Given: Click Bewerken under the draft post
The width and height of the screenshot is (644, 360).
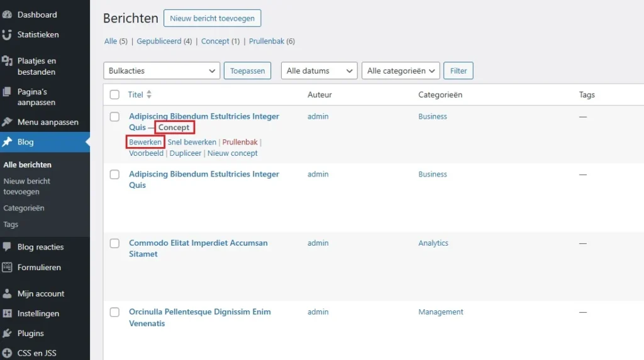Looking at the screenshot, I should (145, 142).
